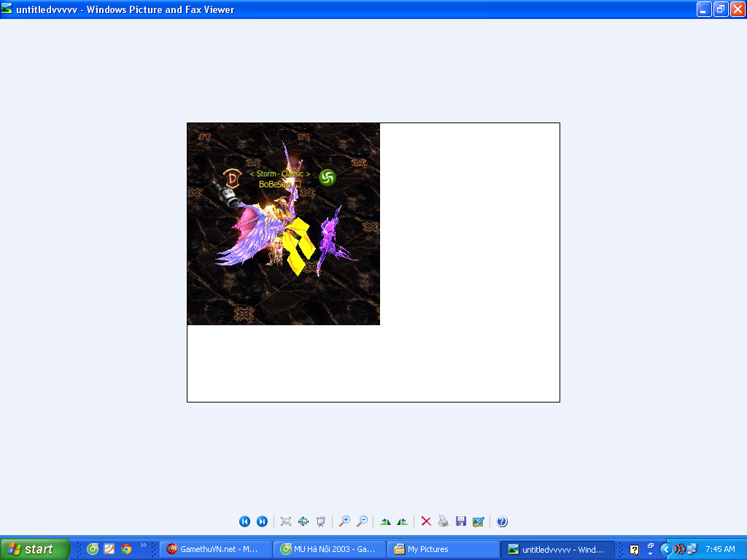The height and width of the screenshot is (560, 747).
Task: Go to the Previous Image
Action: tap(244, 521)
